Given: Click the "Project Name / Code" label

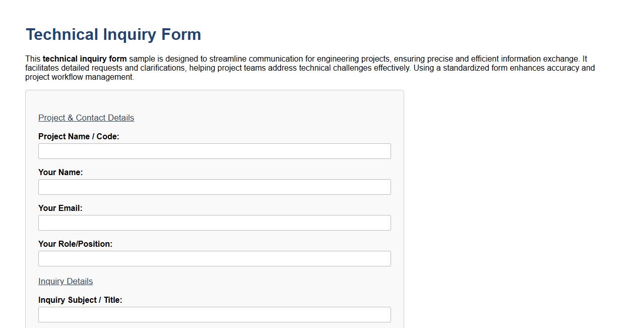Looking at the screenshot, I should tap(79, 136).
